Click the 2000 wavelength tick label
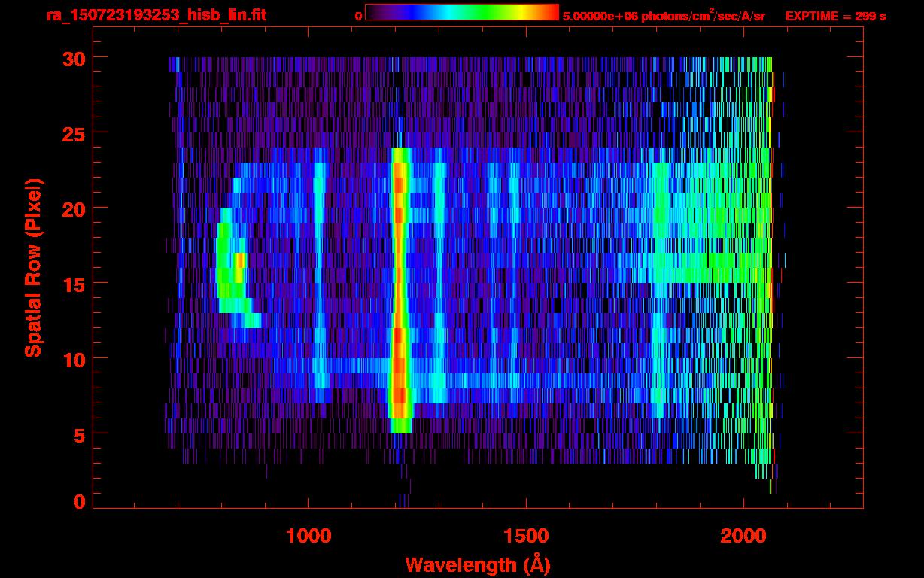 point(743,536)
